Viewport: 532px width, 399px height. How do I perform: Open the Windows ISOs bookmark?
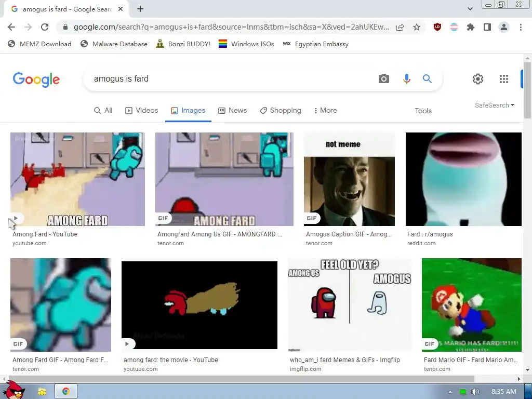point(246,44)
